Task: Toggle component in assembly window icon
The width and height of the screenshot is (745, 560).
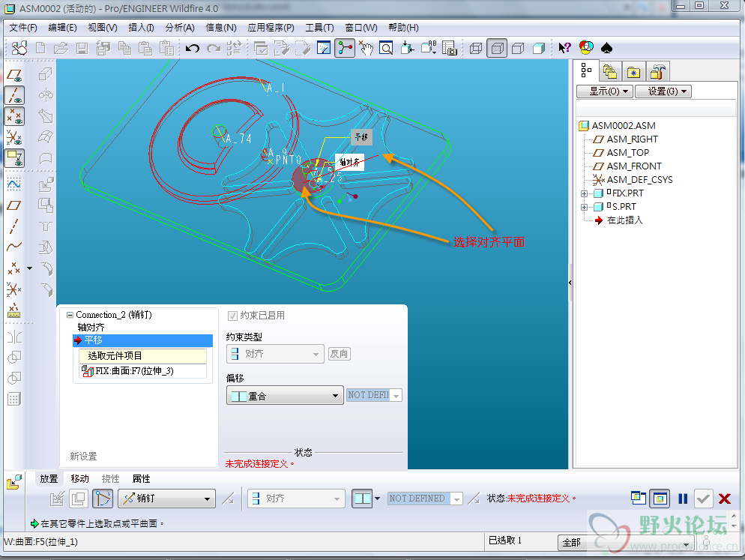Action: click(659, 499)
